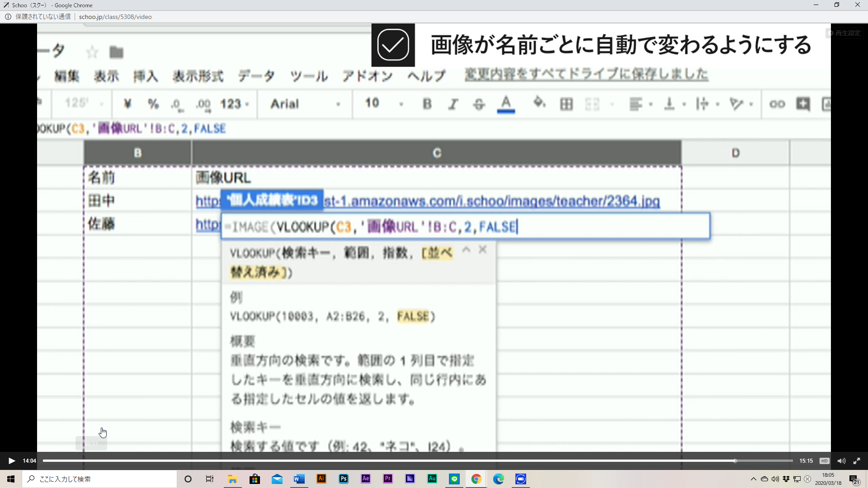Open the Windows Start menu
This screenshot has width=868, height=488.
point(11,479)
